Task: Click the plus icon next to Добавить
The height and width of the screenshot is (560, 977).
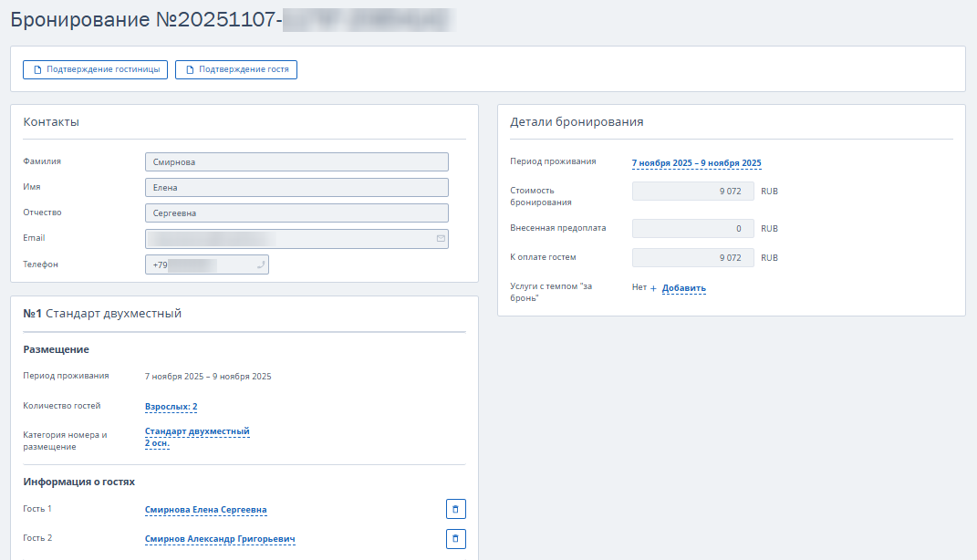Action: point(653,288)
